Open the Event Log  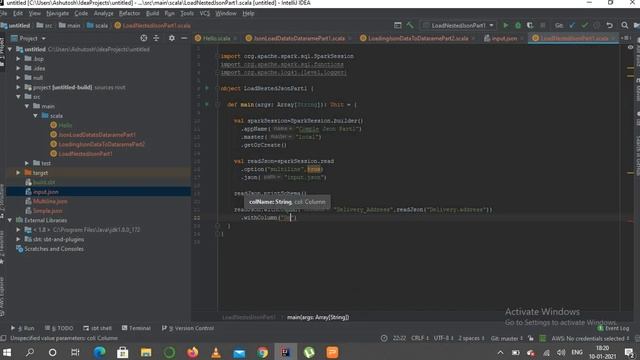tap(613, 328)
